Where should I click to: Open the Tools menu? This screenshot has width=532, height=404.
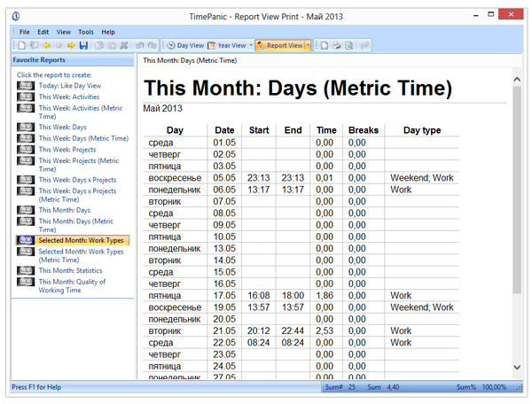click(86, 32)
